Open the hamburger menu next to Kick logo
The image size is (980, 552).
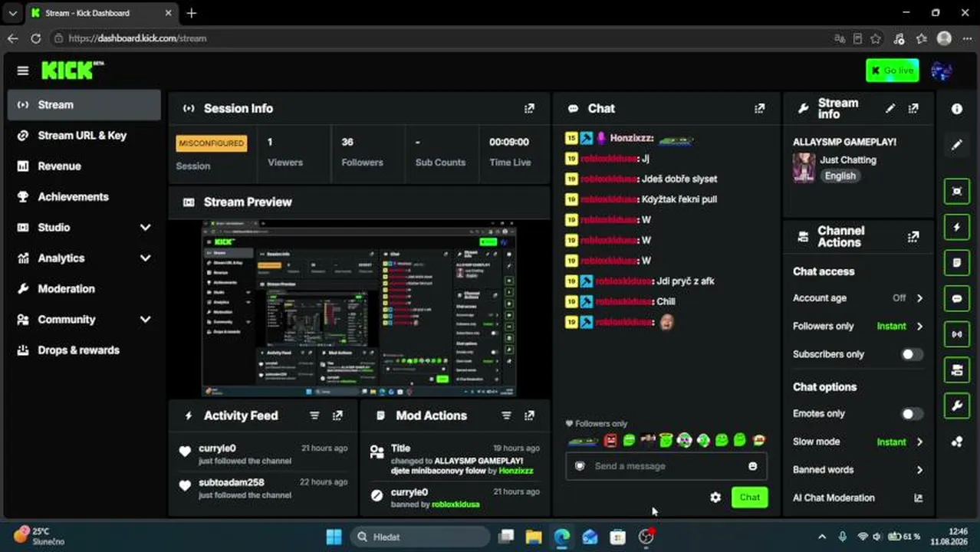23,71
